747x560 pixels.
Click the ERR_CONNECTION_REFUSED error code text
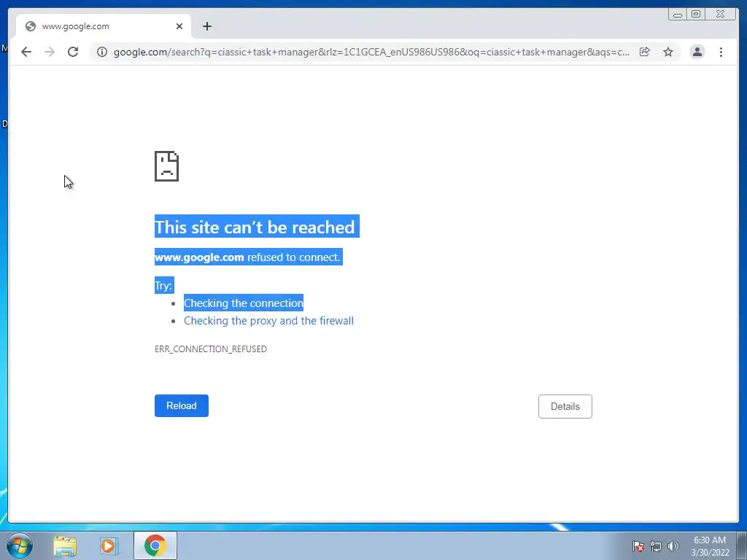click(211, 349)
